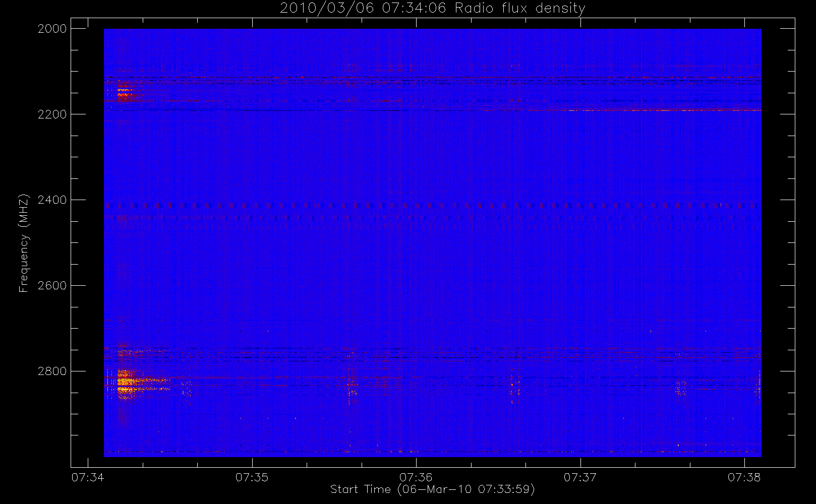The height and width of the screenshot is (504, 816).
Task: Click the 2200 frequency tick label
Action: pyautogui.click(x=52, y=114)
